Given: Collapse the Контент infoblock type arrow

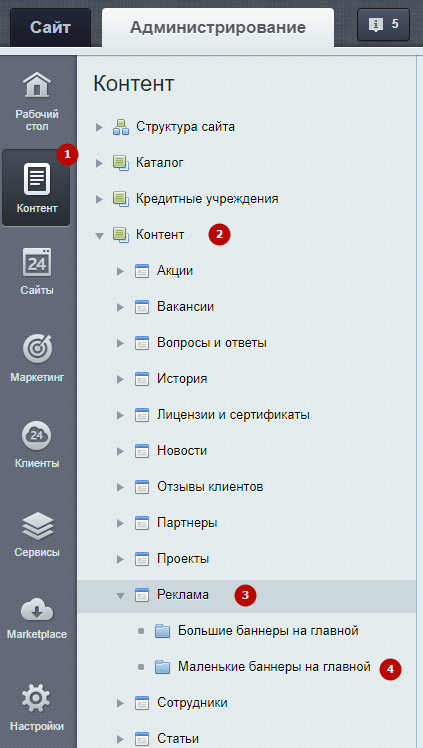Looking at the screenshot, I should pyautogui.click(x=99, y=235).
